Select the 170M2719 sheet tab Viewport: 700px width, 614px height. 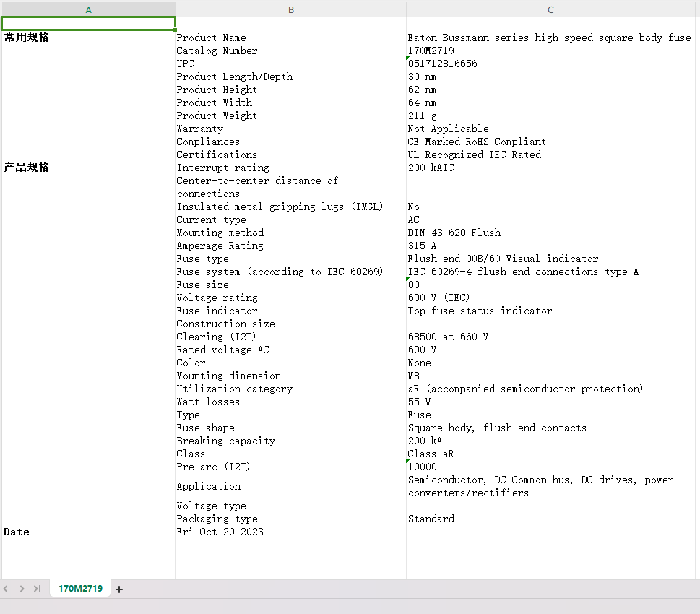click(x=80, y=589)
